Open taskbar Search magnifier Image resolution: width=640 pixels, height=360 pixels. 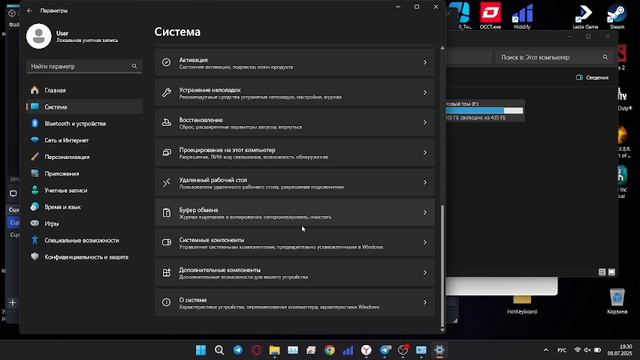[219, 350]
